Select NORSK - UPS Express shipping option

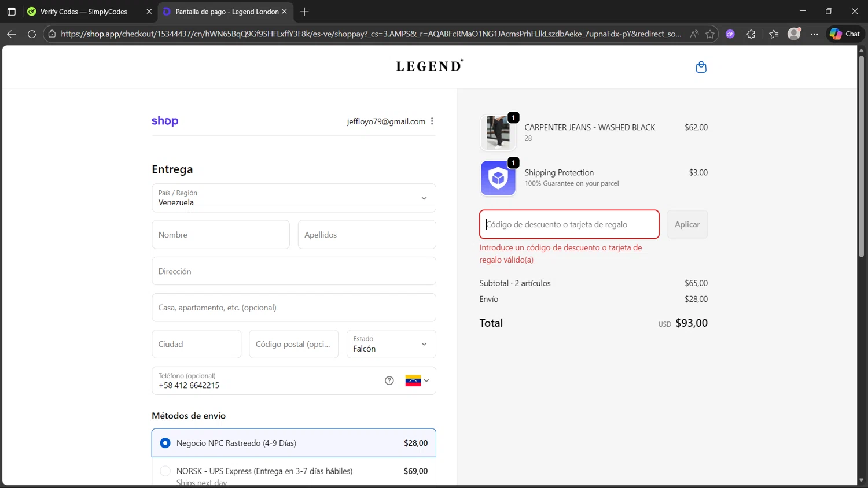click(293, 471)
